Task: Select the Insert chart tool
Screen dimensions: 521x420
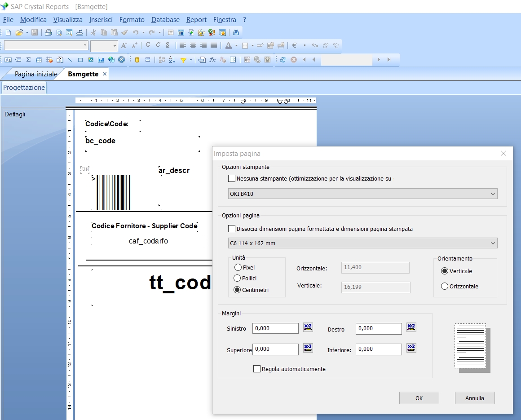Action: point(101,59)
